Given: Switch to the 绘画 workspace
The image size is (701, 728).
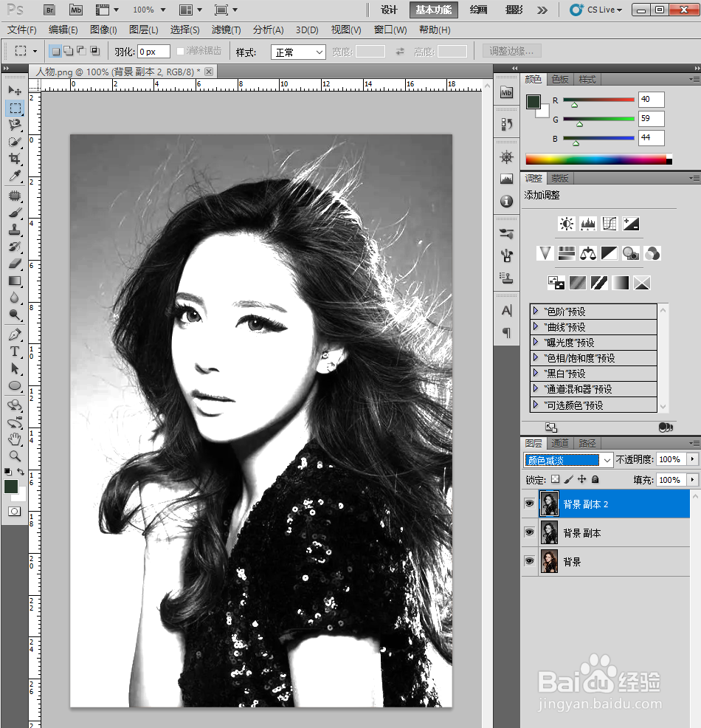Looking at the screenshot, I should 478,10.
